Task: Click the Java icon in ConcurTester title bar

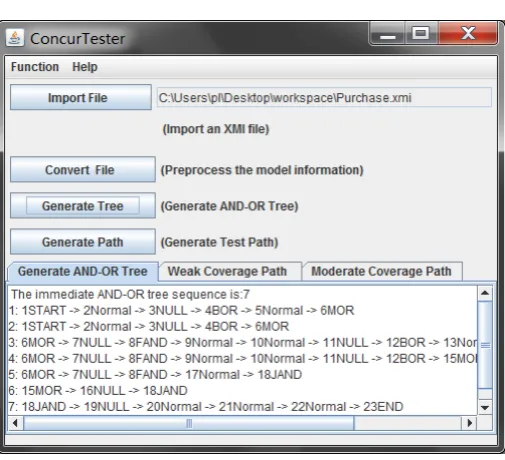Action: pyautogui.click(x=15, y=38)
